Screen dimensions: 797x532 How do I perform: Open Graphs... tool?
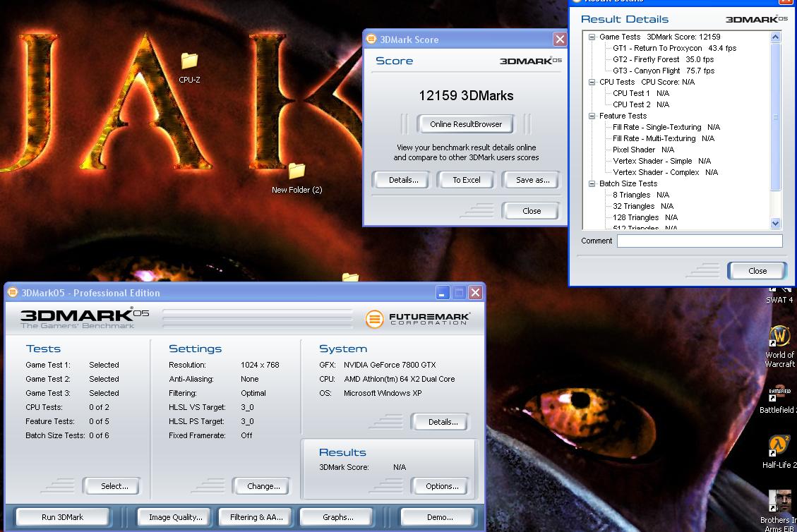point(337,517)
